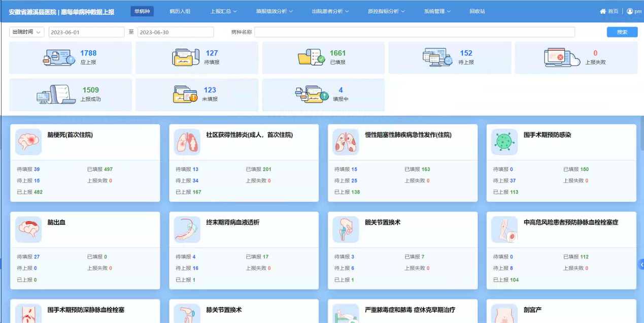
Task: Expand the 出院患者分析 menu
Action: [x=330, y=11]
